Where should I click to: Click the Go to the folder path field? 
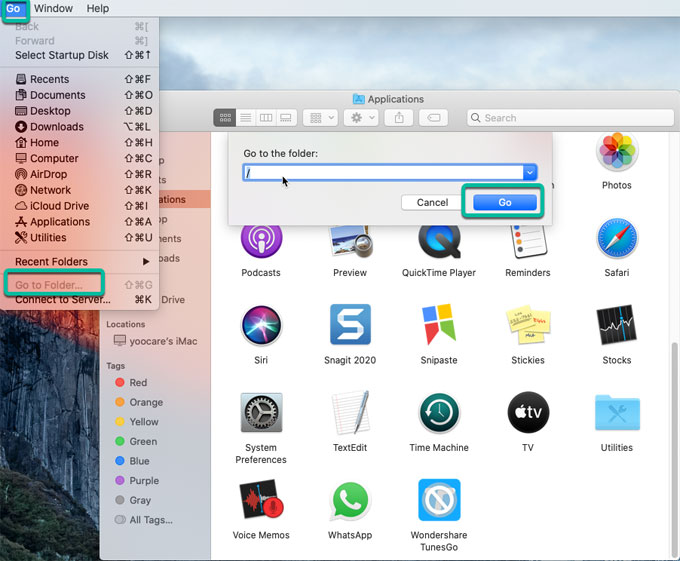tap(383, 173)
